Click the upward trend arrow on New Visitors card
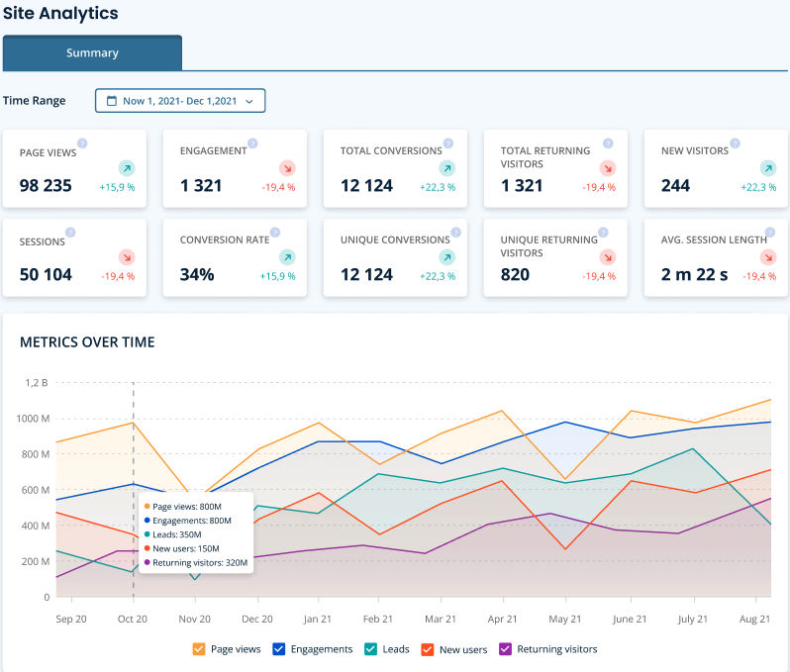This screenshot has width=790, height=672. click(x=768, y=168)
